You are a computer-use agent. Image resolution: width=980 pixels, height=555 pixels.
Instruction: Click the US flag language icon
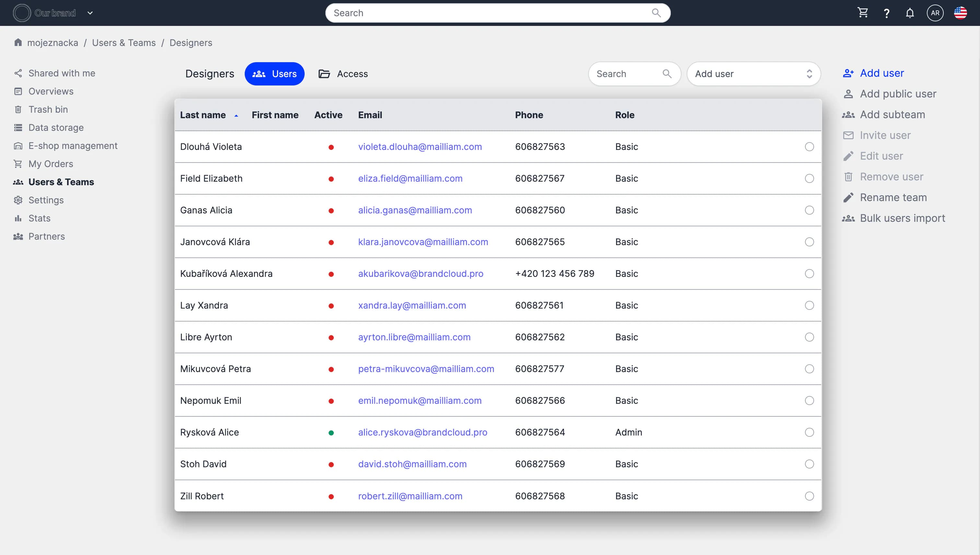pos(960,13)
